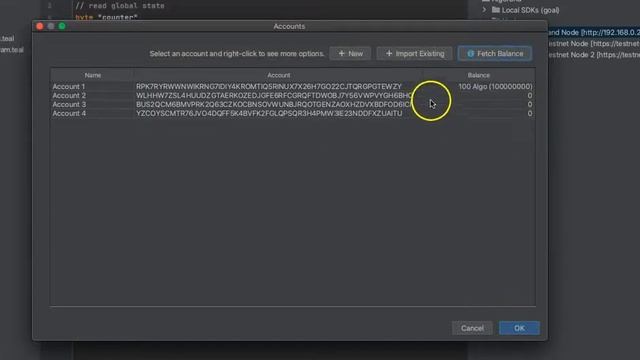Select the Account 3 row name
Viewport: 640px width, 360px height.
click(x=69, y=104)
